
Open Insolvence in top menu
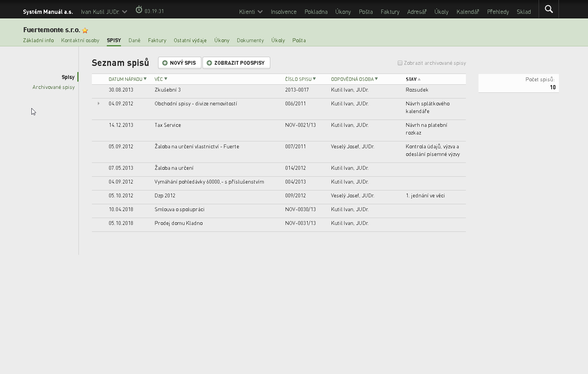[x=284, y=12]
